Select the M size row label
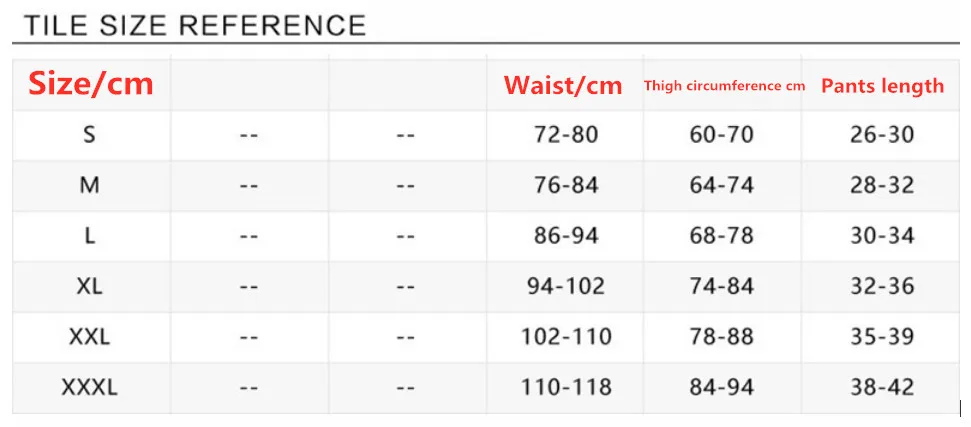 pyautogui.click(x=90, y=185)
